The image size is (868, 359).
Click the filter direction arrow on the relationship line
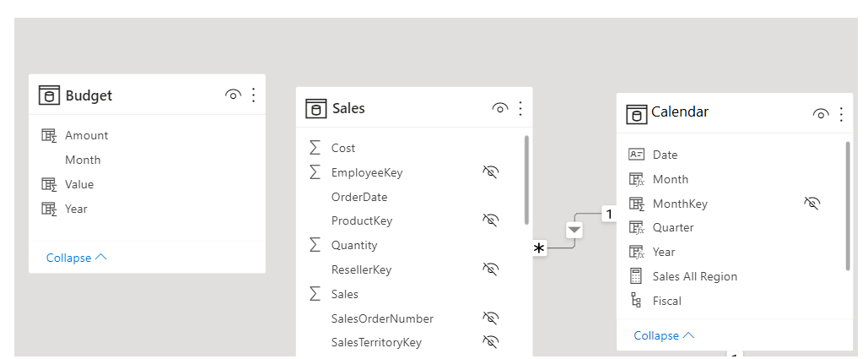(x=574, y=230)
